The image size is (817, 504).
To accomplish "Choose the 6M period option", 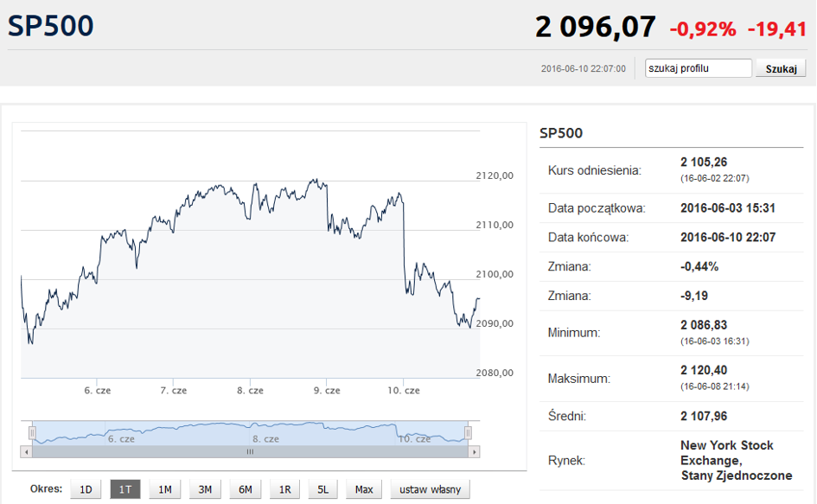I will (x=245, y=489).
